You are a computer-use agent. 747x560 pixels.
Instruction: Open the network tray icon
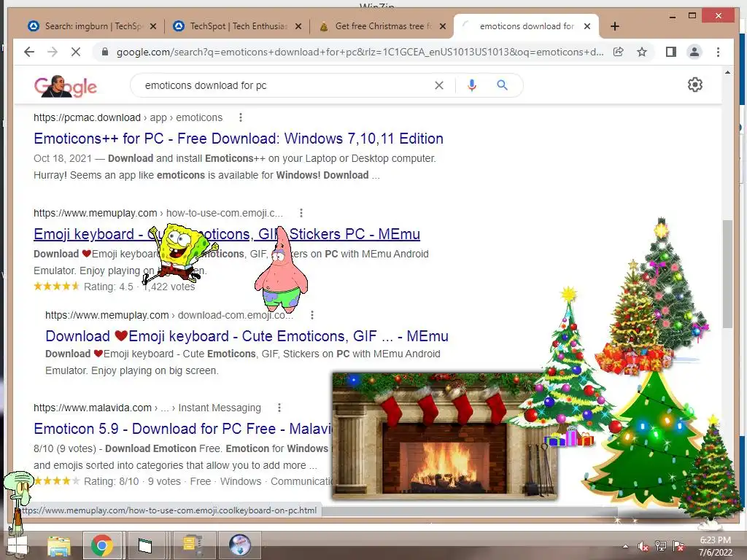click(661, 546)
